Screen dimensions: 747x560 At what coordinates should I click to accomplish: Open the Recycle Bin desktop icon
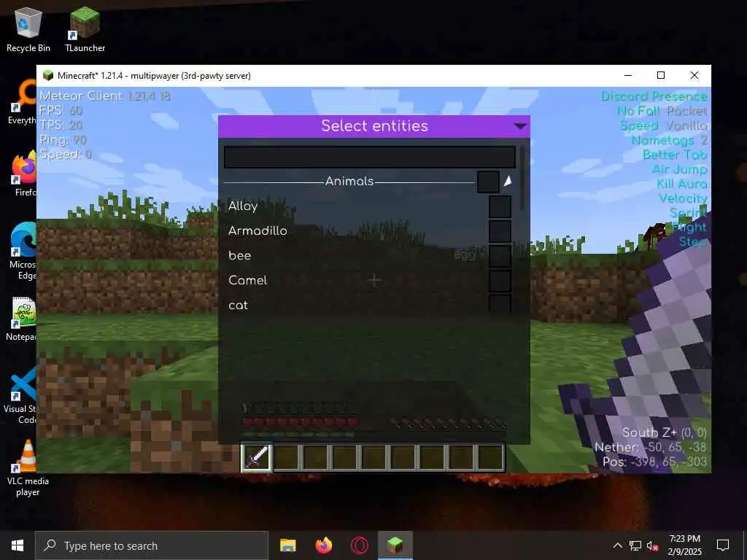coord(28,29)
